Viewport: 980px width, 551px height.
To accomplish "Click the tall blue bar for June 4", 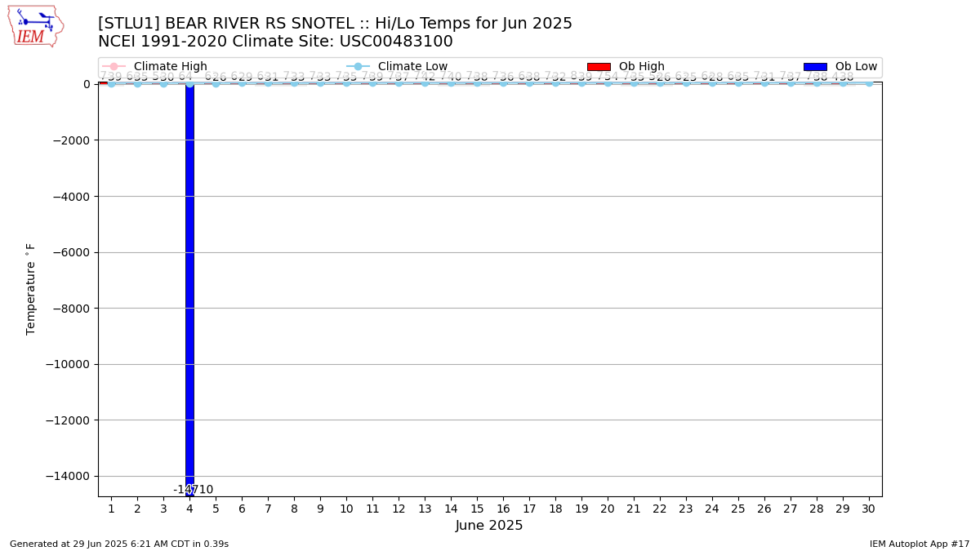I will (189, 289).
